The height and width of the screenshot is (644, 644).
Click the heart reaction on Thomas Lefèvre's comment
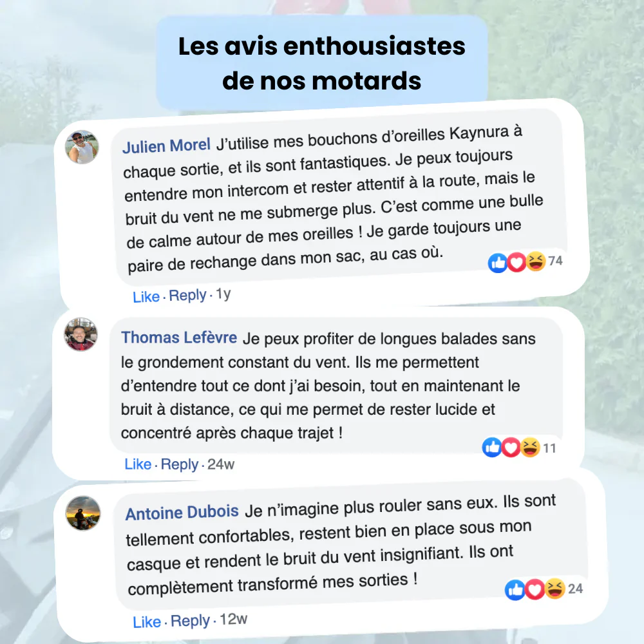click(511, 448)
